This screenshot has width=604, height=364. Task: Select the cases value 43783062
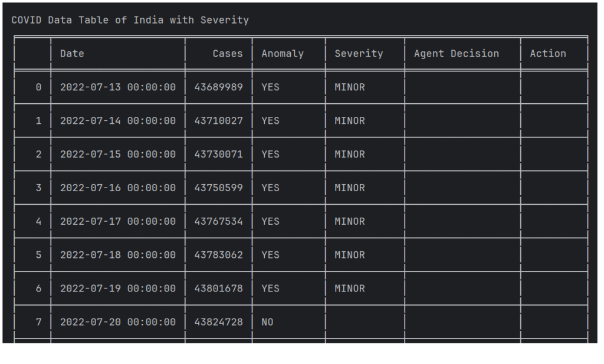(x=218, y=255)
